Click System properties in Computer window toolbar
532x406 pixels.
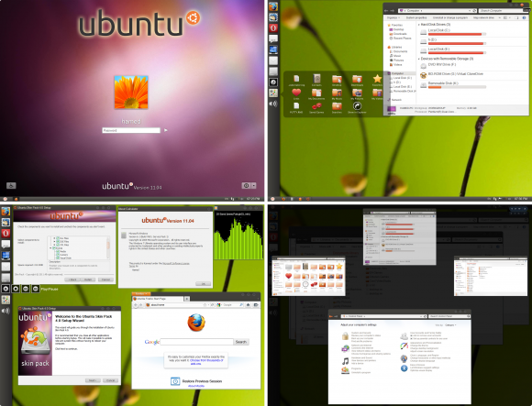pos(416,17)
